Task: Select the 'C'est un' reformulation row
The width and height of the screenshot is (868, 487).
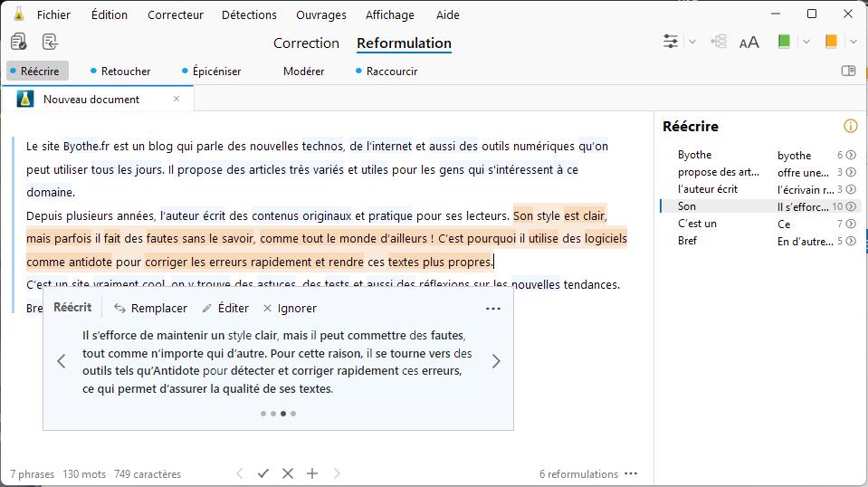Action: pos(759,224)
